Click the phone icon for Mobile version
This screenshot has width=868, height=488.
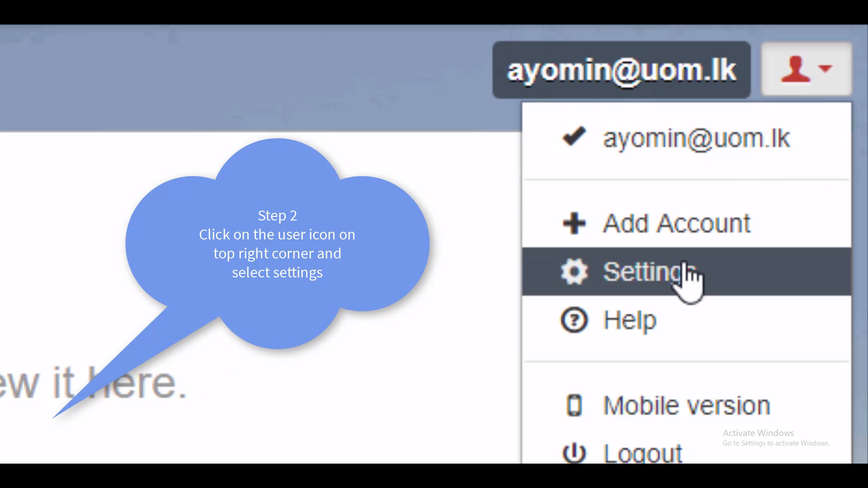[x=574, y=405]
